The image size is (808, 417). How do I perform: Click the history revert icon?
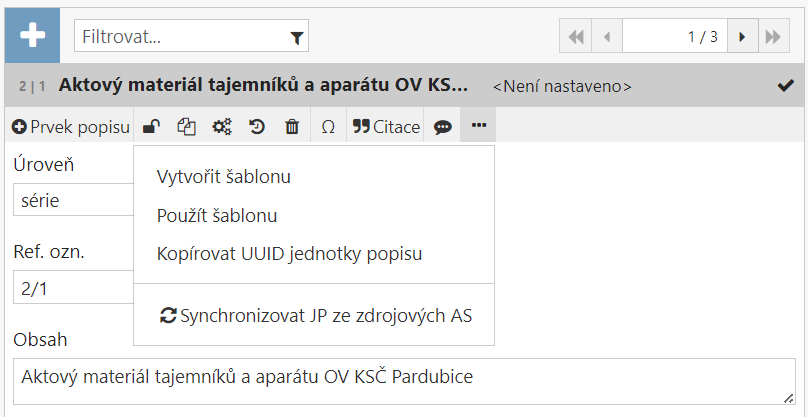pos(257,127)
